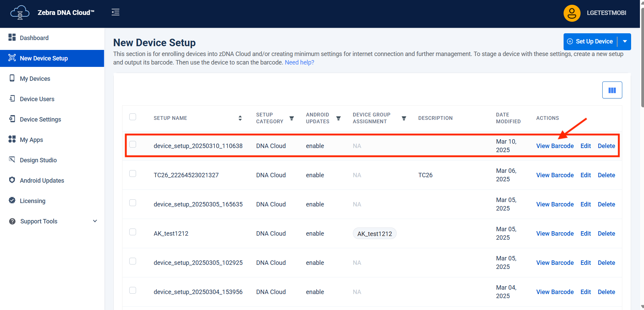
Task: Open the column chooser icon button
Action: [612, 90]
